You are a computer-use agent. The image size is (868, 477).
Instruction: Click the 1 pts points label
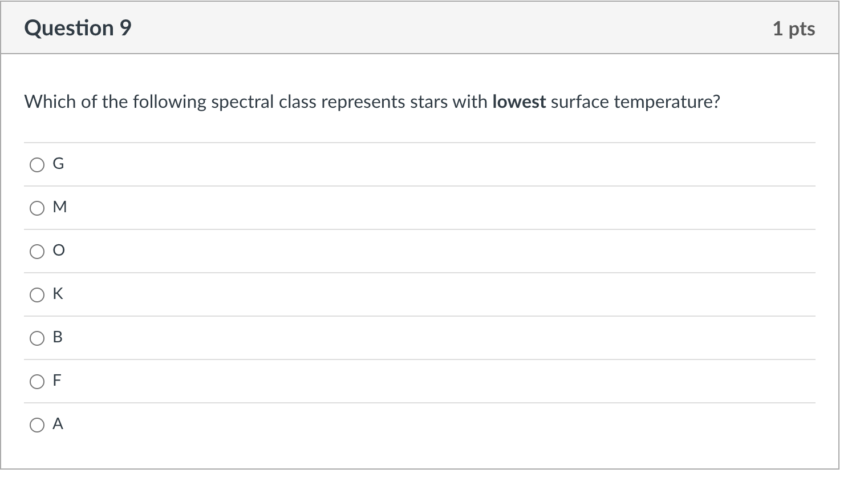[794, 29]
